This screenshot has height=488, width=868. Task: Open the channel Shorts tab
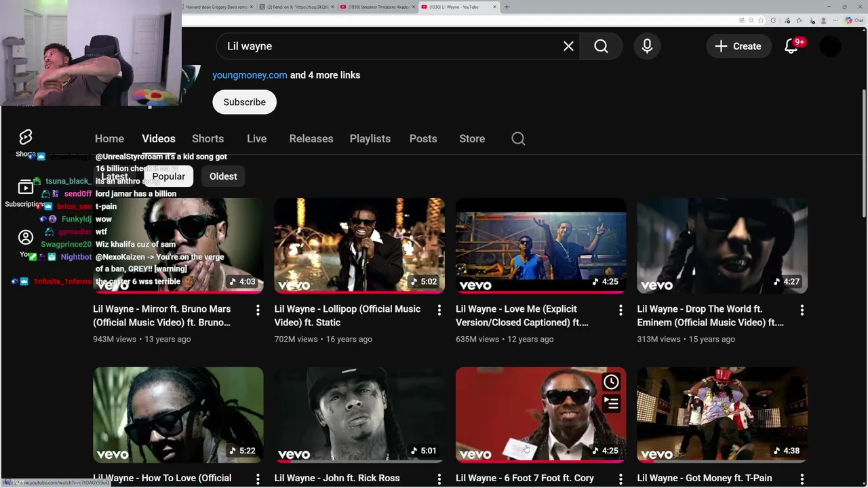point(208,138)
